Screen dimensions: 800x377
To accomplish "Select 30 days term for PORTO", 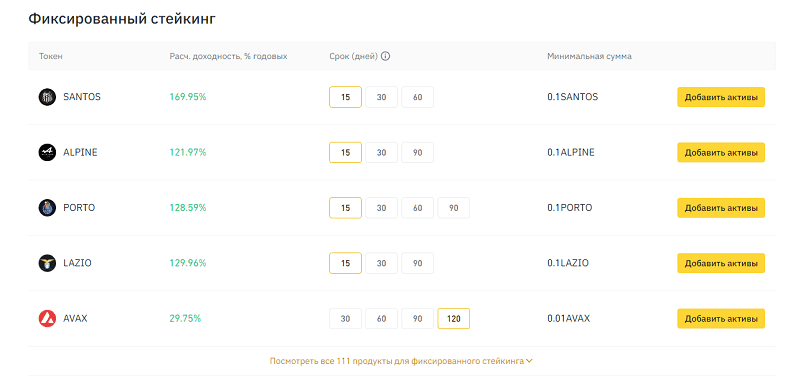I will 381,208.
